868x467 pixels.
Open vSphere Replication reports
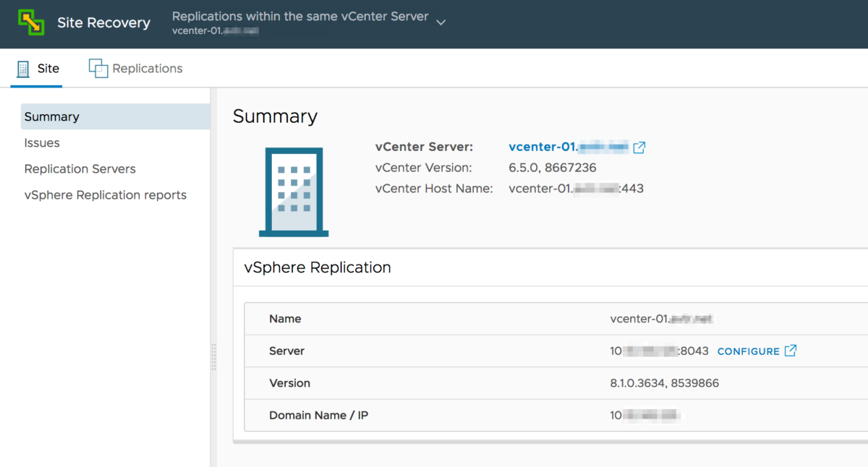coord(105,194)
